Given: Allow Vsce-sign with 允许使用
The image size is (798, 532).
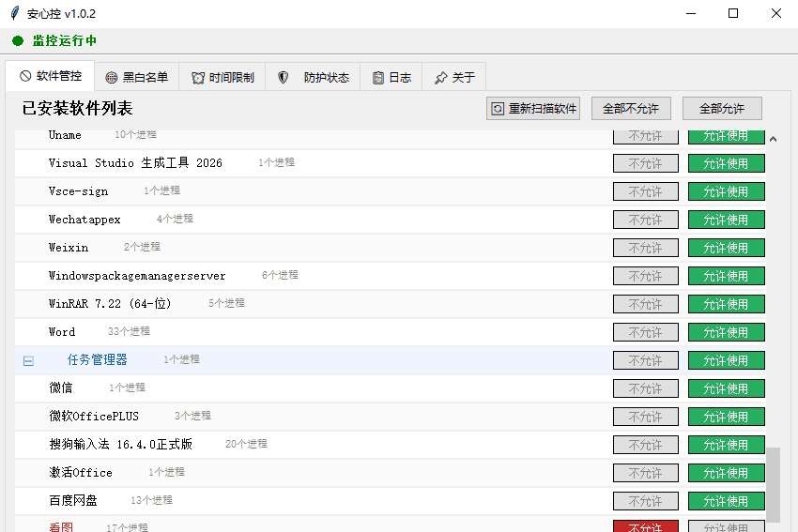Looking at the screenshot, I should (x=726, y=191).
